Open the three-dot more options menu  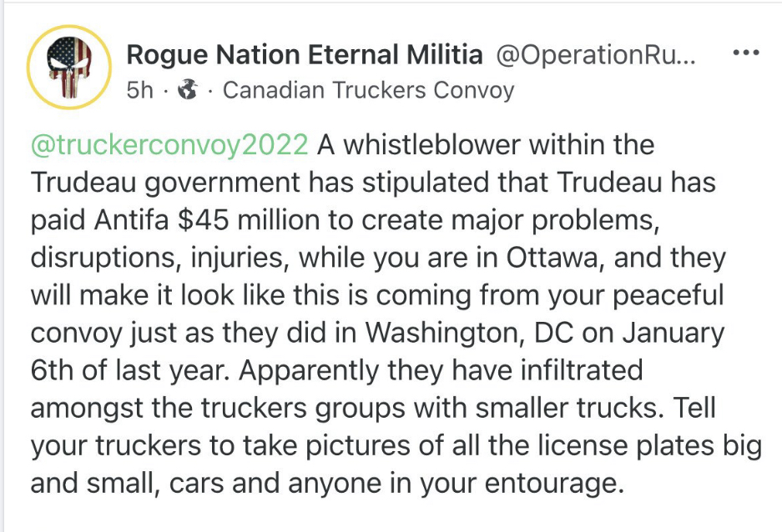[x=744, y=52]
